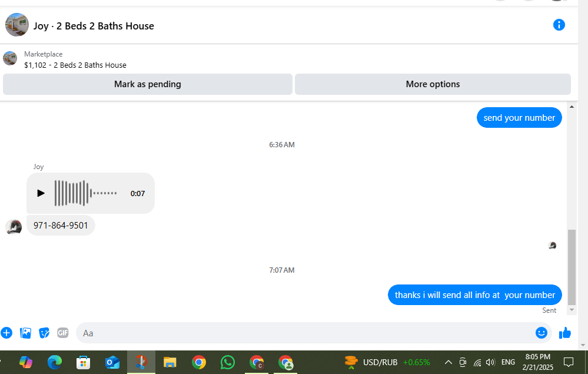The height and width of the screenshot is (374, 588).
Task: Open Copilot from the taskbar
Action: pyautogui.click(x=25, y=362)
